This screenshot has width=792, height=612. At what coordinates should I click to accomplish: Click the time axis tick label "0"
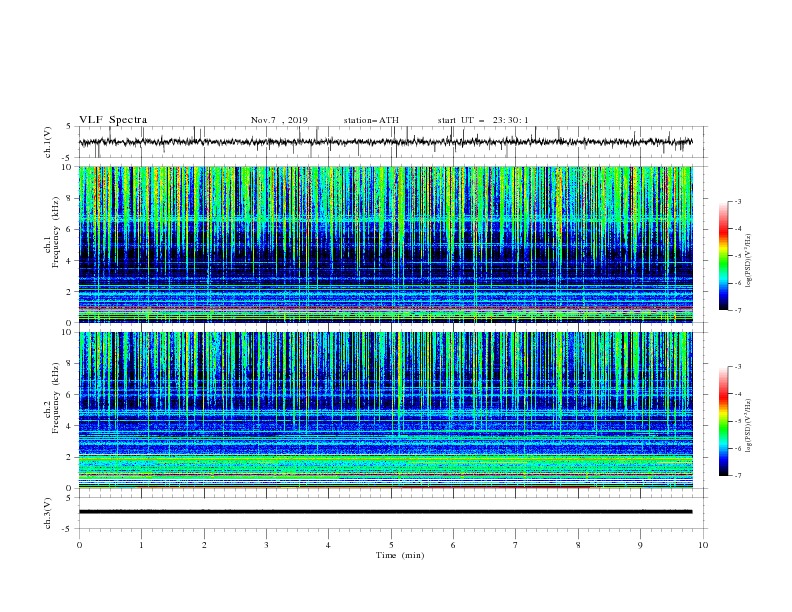click(79, 545)
